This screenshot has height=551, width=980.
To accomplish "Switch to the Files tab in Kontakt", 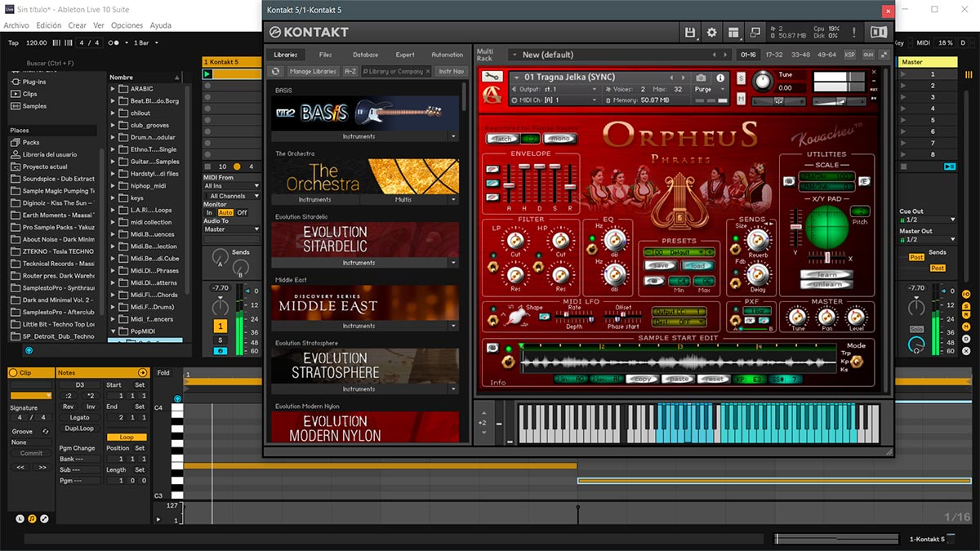I will 326,55.
